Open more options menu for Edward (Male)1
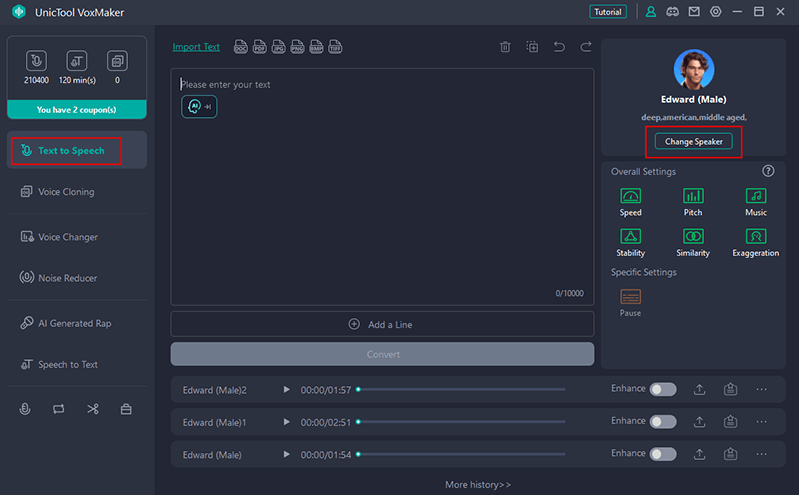The width and height of the screenshot is (799, 495). [761, 422]
